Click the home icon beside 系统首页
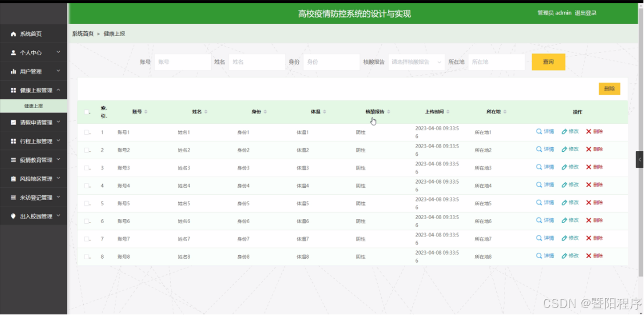The height and width of the screenshot is (315, 644). click(13, 34)
